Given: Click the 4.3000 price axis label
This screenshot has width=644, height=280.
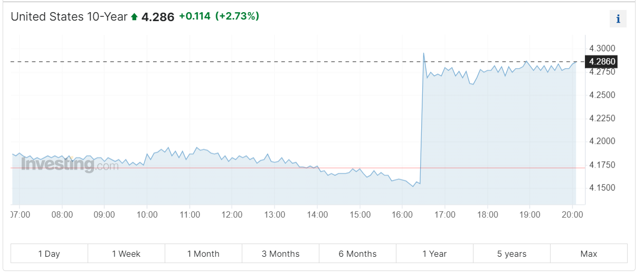Looking at the screenshot, I should (x=603, y=48).
